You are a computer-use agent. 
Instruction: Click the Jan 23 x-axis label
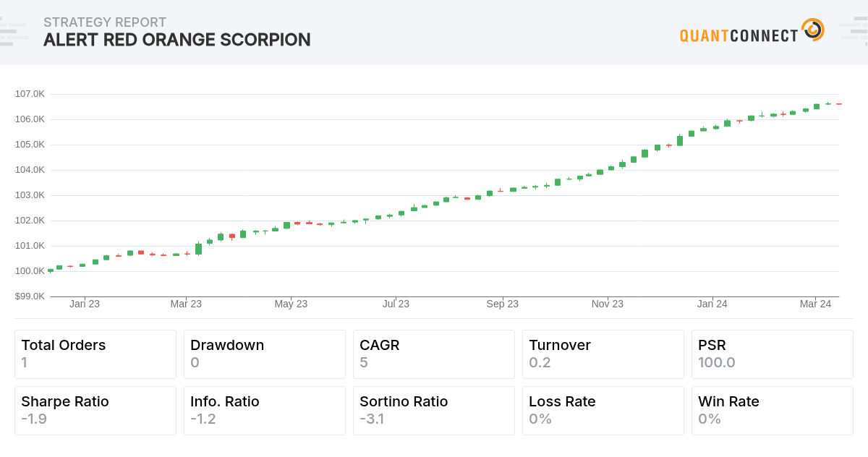pyautogui.click(x=85, y=304)
